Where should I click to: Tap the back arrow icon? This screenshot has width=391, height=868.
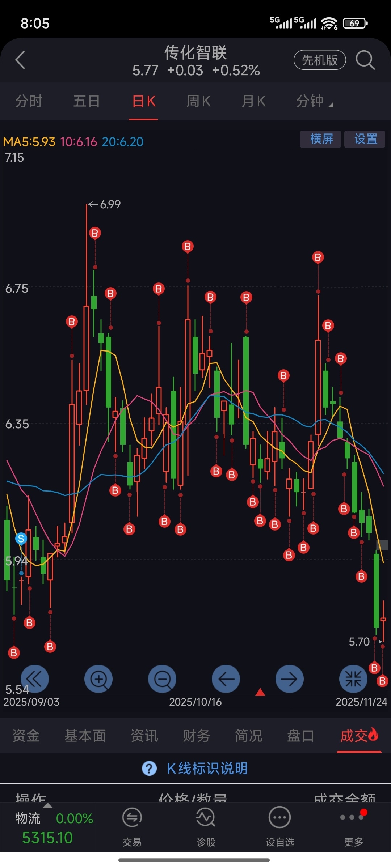coord(20,60)
